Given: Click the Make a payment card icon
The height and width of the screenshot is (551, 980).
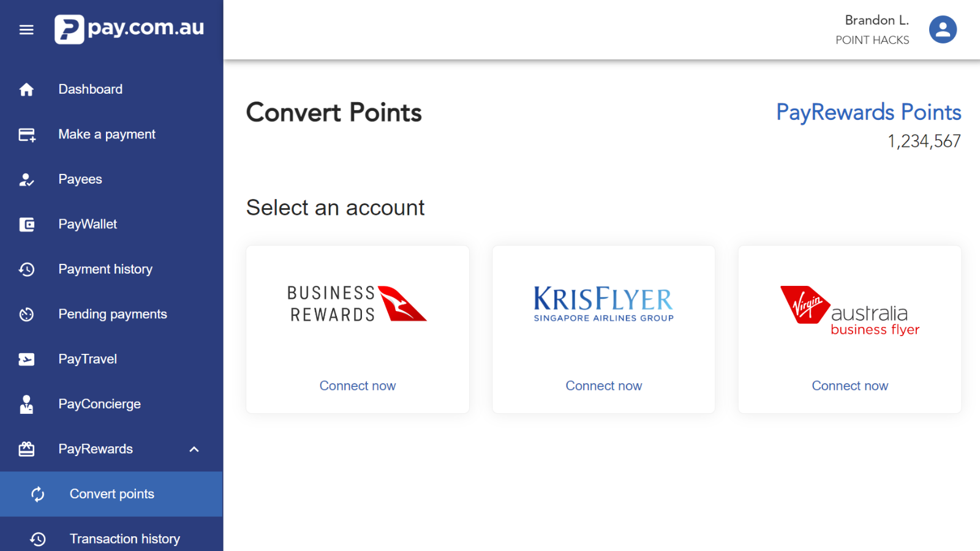Looking at the screenshot, I should pyautogui.click(x=27, y=135).
